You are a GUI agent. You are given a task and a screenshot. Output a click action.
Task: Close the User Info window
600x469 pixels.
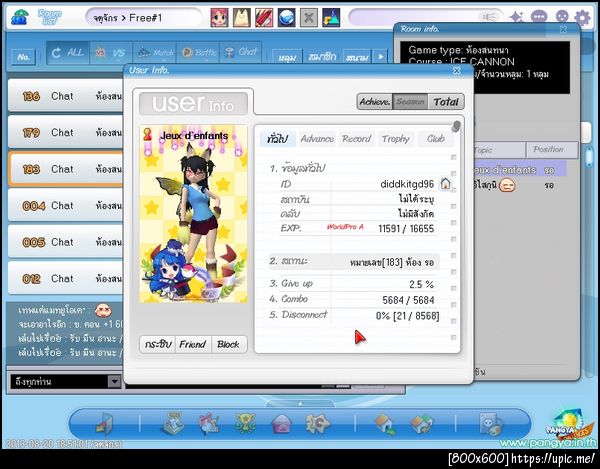click(x=457, y=70)
